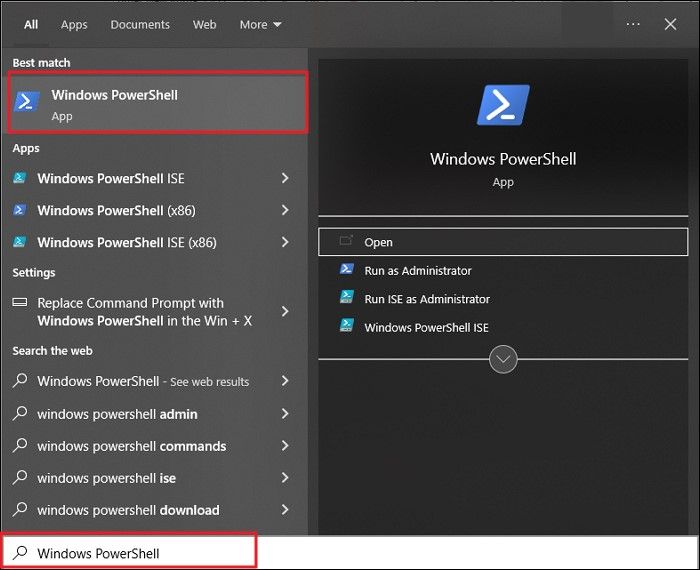
Task: Expand the 'windows powershell ise' suggestion arrow
Action: point(285,478)
